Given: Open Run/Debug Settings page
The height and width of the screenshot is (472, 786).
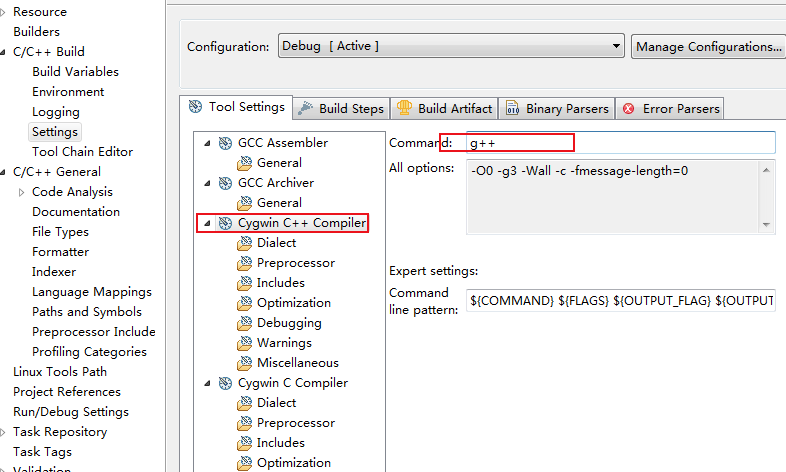Looking at the screenshot, I should [x=71, y=412].
